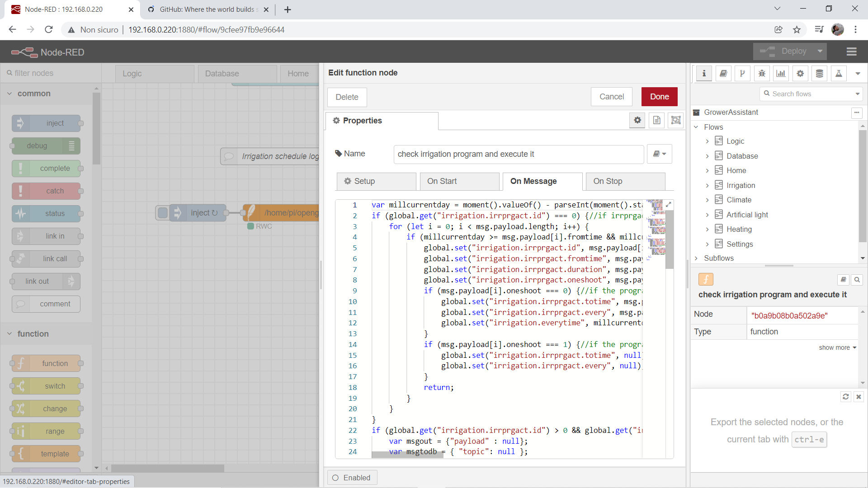
Task: Bookmark this page with the star icon
Action: [797, 30]
